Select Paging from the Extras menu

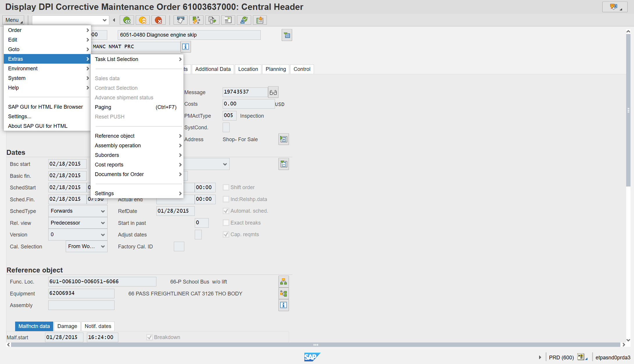(x=137, y=107)
